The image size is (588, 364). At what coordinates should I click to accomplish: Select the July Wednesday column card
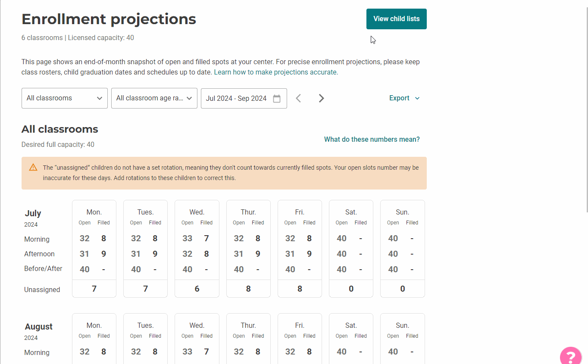[197, 249]
